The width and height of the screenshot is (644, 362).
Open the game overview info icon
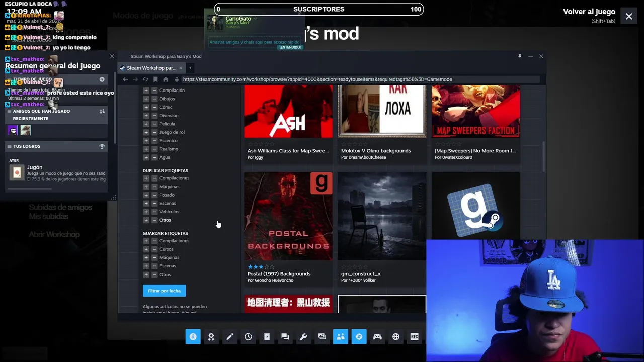[193, 337]
